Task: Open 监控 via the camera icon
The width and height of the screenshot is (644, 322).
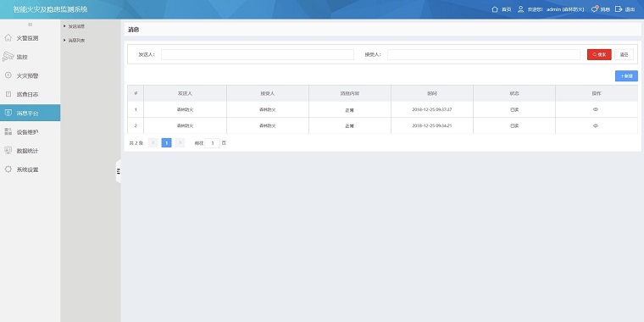Action: (8, 57)
